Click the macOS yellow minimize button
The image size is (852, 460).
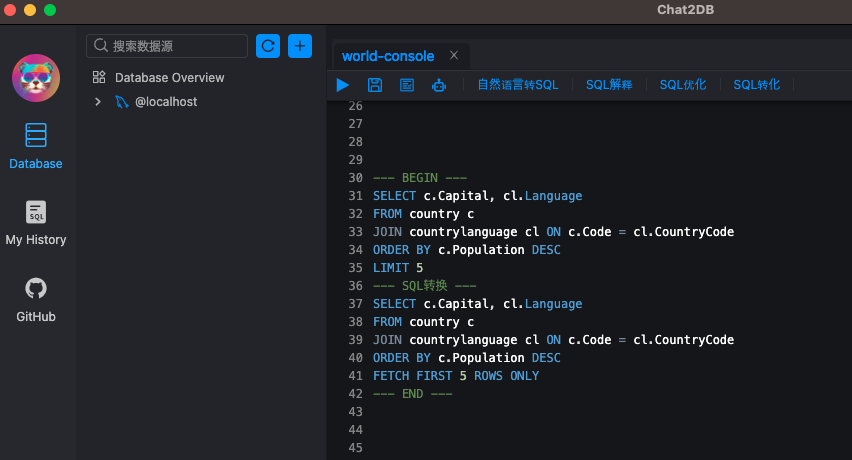(x=30, y=10)
